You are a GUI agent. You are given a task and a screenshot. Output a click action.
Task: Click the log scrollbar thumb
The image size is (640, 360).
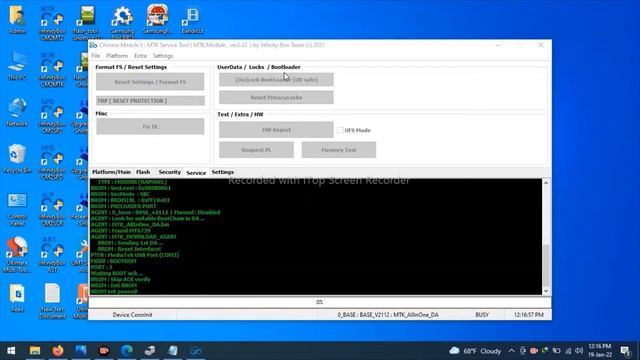coord(546,265)
